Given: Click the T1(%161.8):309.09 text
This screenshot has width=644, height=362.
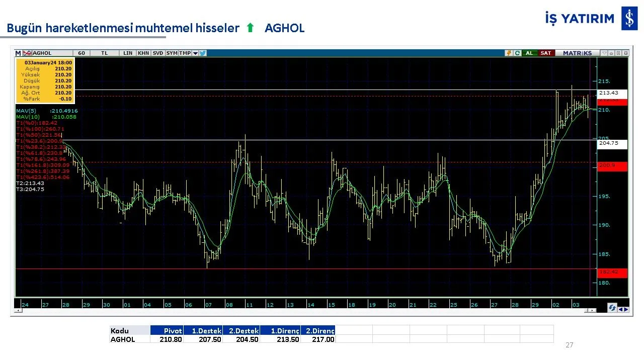Looking at the screenshot, I should pyautogui.click(x=43, y=165).
